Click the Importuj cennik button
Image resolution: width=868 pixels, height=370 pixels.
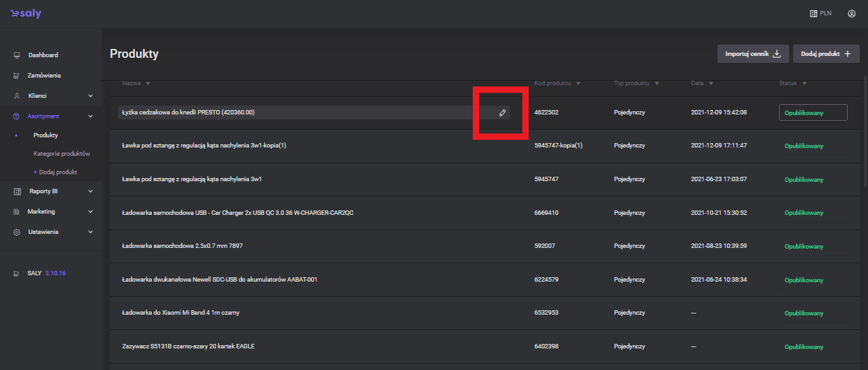[x=753, y=54]
